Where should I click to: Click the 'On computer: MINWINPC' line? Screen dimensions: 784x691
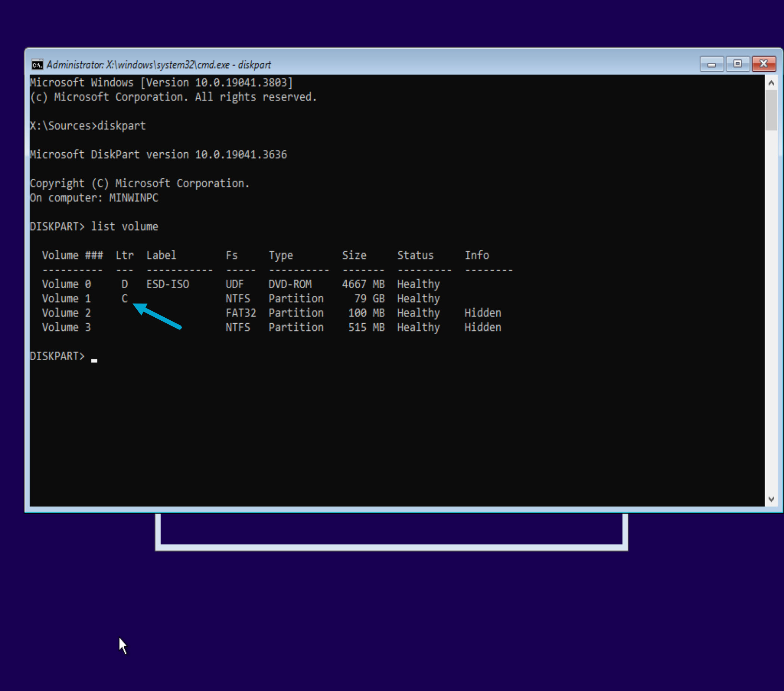pos(94,198)
